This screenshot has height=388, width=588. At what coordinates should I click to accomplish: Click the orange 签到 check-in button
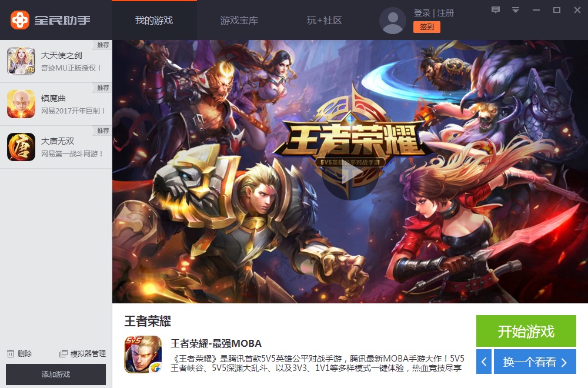point(427,27)
